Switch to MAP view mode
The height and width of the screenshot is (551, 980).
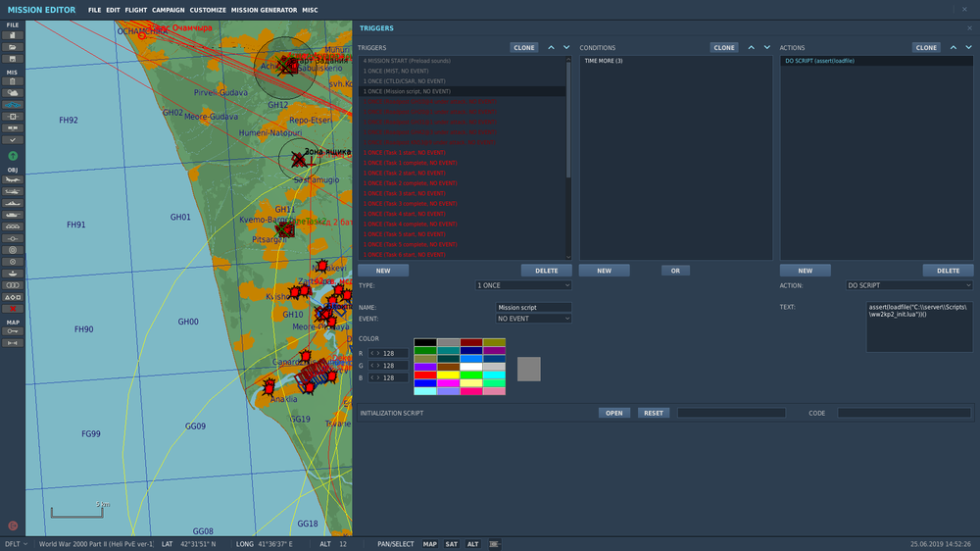click(430, 544)
